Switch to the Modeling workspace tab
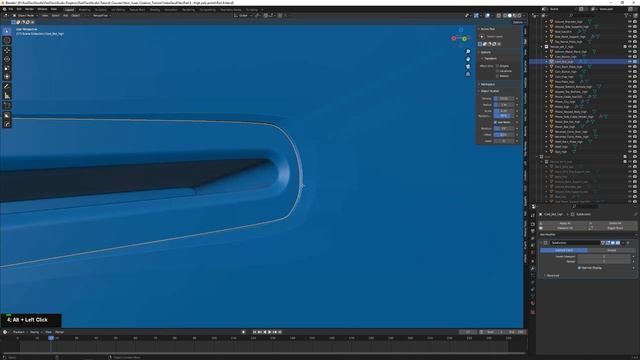The image size is (640, 360). (x=84, y=9)
